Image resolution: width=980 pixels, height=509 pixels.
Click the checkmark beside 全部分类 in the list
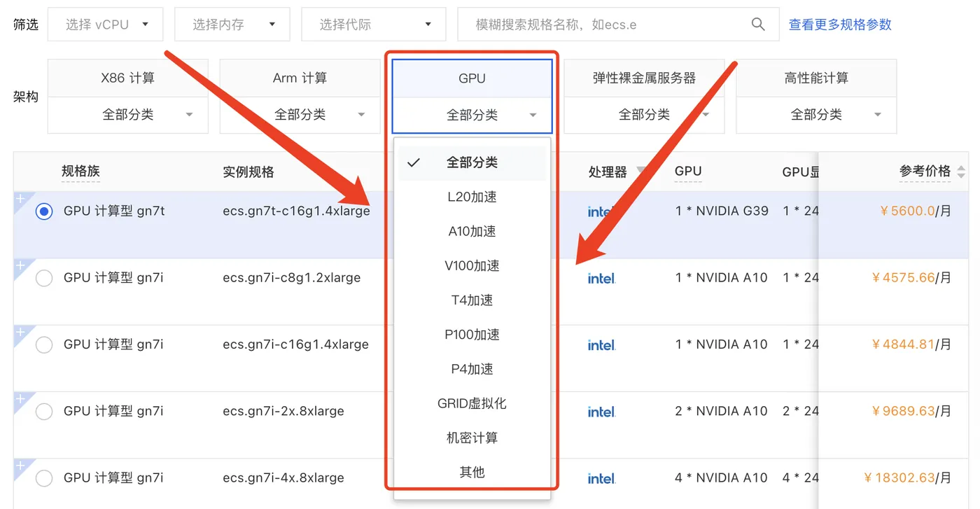414,162
